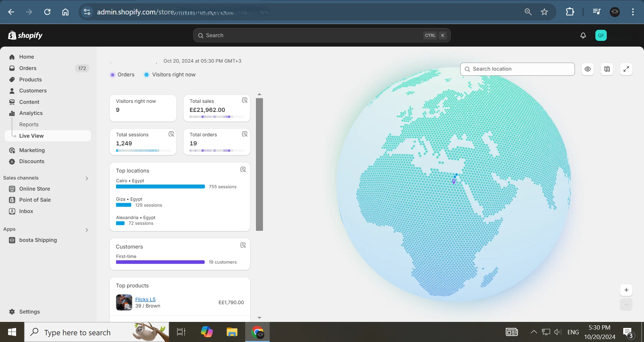This screenshot has height=342, width=644.
Task: Open Orders in the sidebar
Action: 28,68
